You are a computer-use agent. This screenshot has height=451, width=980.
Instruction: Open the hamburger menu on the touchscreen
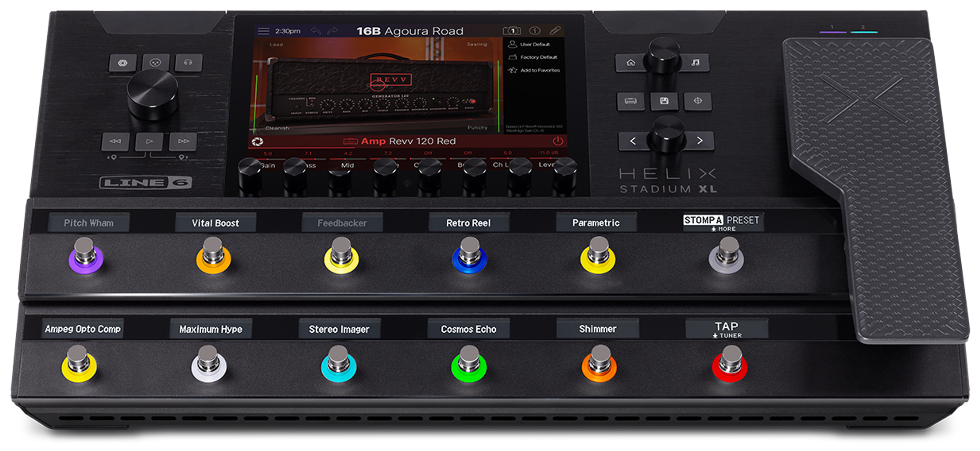pos(263,31)
